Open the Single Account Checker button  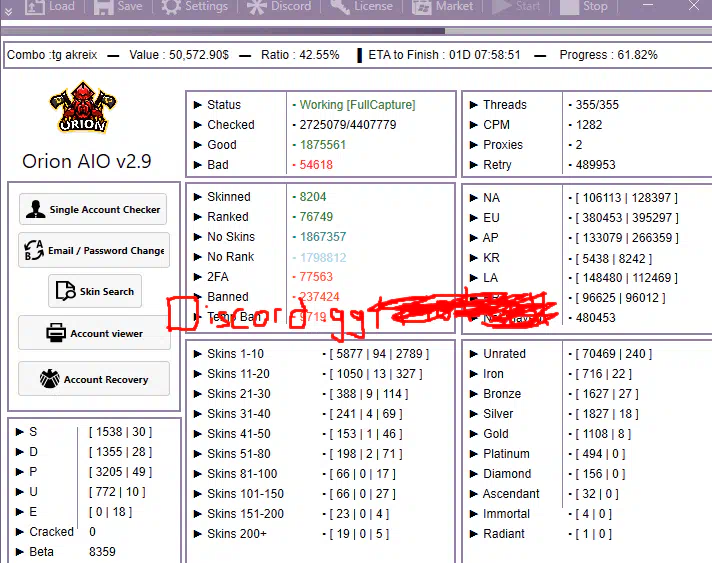(x=93, y=209)
